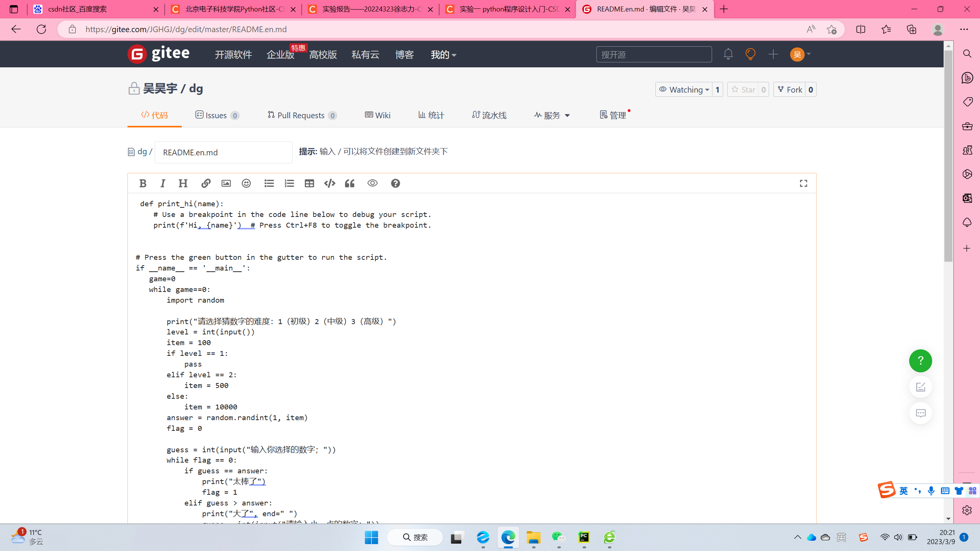Fork the dg repository
The width and height of the screenshot is (980, 551).
[x=790, y=90]
